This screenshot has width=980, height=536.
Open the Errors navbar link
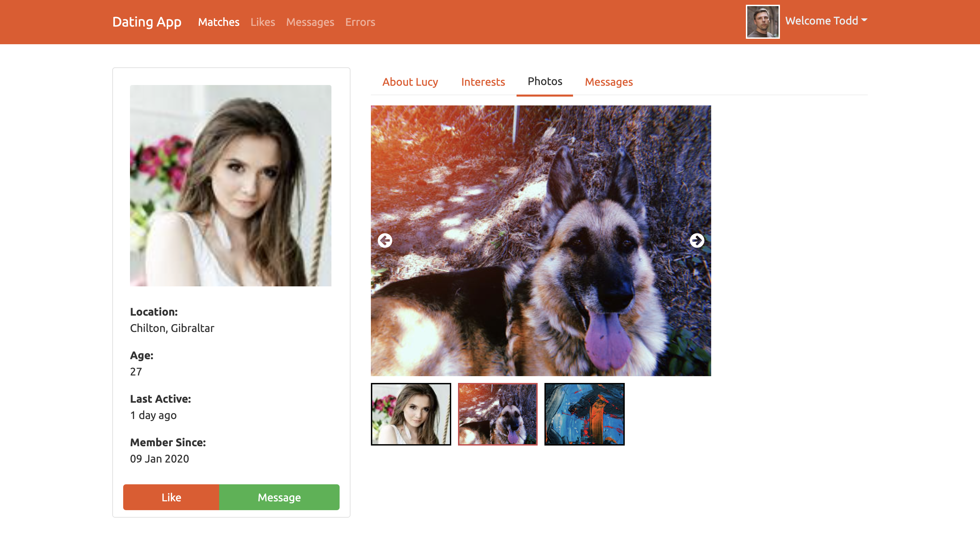tap(360, 22)
